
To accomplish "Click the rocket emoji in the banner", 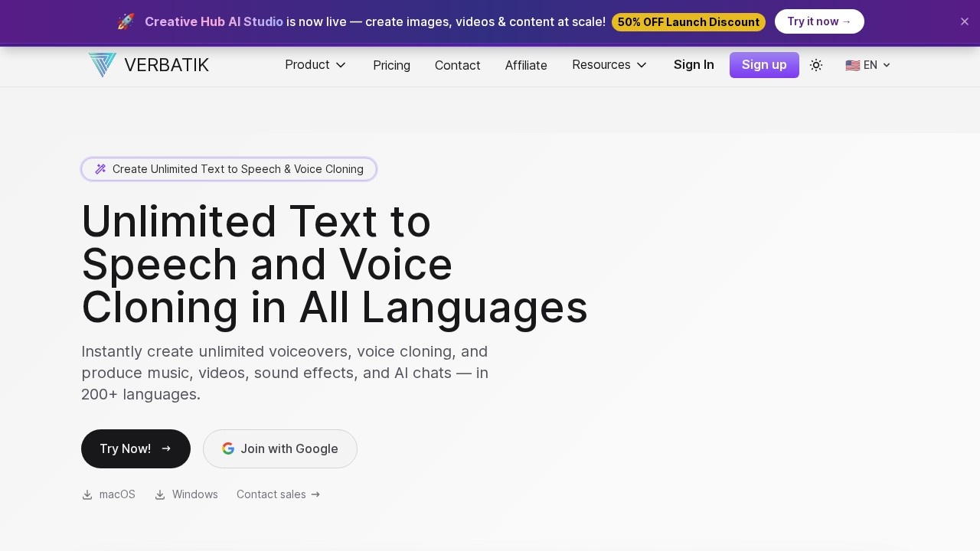I will click(x=126, y=21).
